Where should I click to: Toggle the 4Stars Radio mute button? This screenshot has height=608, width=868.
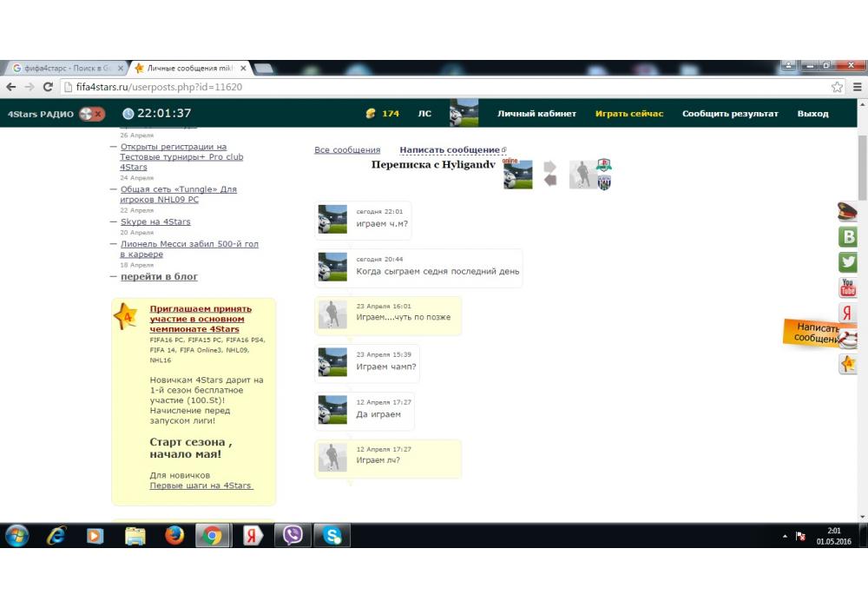point(91,114)
